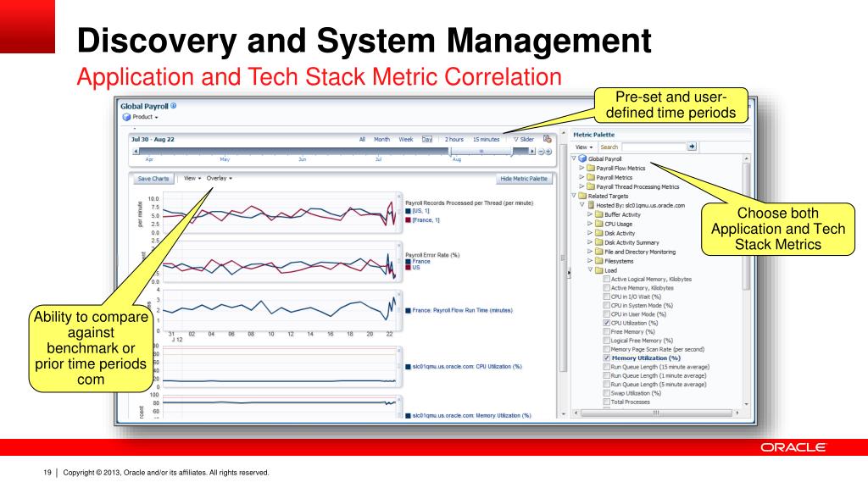Click the timeline left scroll arrow

click(136, 152)
